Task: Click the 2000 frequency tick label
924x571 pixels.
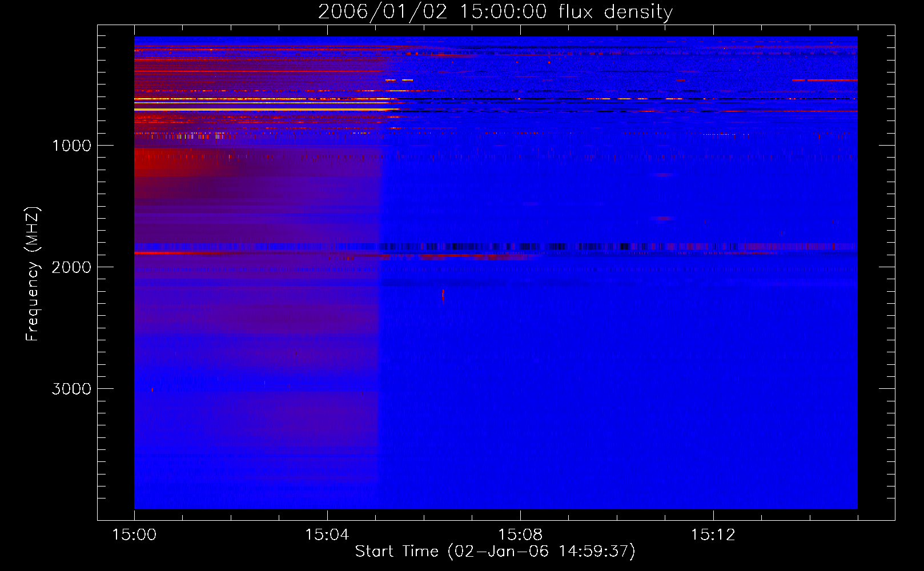Action: tap(71, 267)
